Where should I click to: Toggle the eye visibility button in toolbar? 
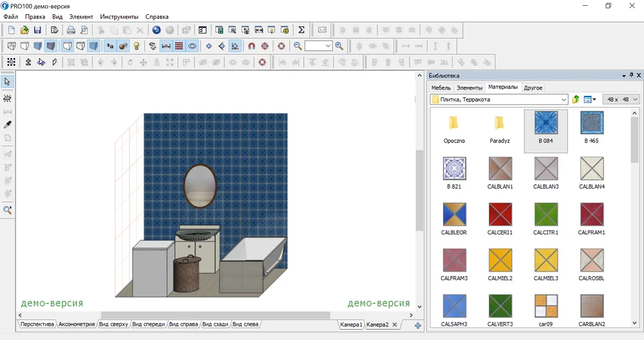pyautogui.click(x=192, y=46)
